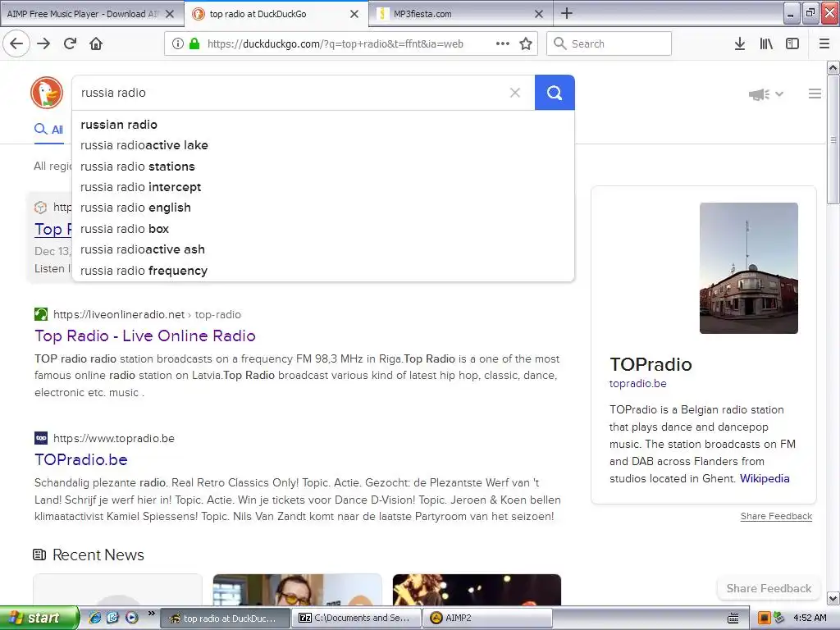Open the megaphone notifications dropdown

point(766,94)
